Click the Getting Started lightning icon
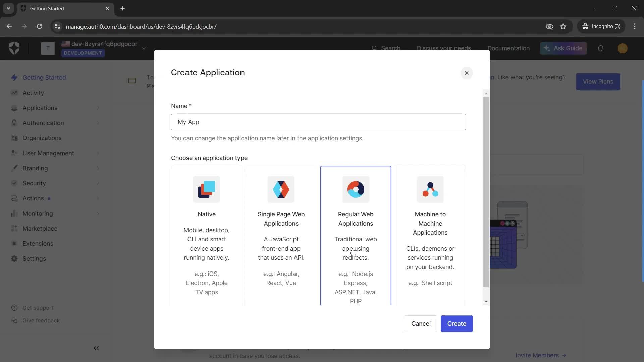644x362 pixels. pos(14,77)
